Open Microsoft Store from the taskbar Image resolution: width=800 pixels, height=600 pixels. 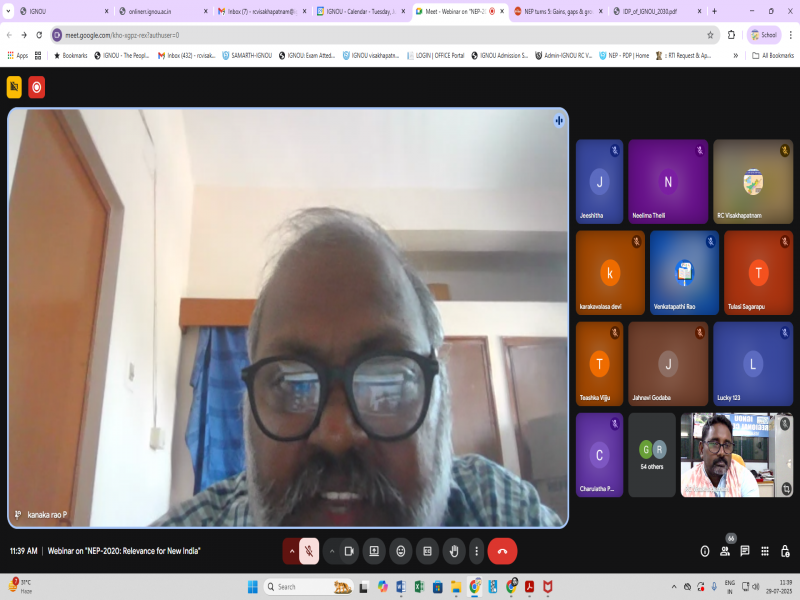[437, 587]
